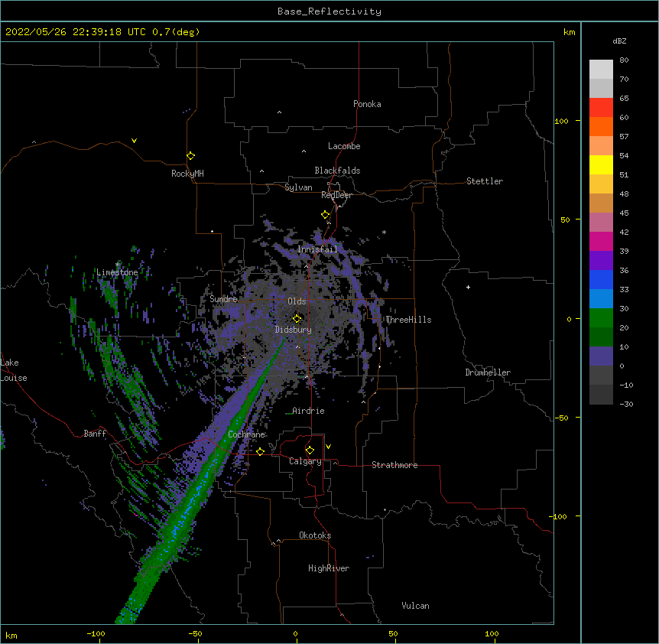659x644 pixels.
Task: Click the Lacombe label on the map
Action: (344, 146)
